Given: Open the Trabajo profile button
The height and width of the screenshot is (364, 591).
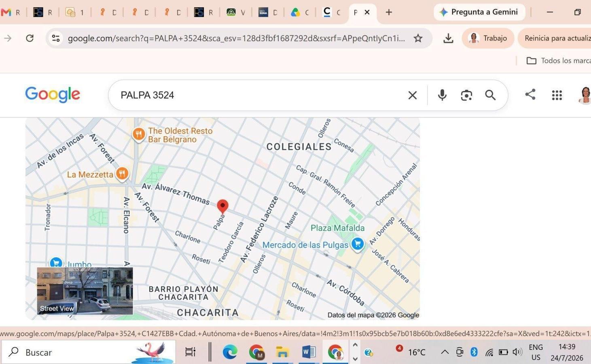Looking at the screenshot, I should 488,38.
